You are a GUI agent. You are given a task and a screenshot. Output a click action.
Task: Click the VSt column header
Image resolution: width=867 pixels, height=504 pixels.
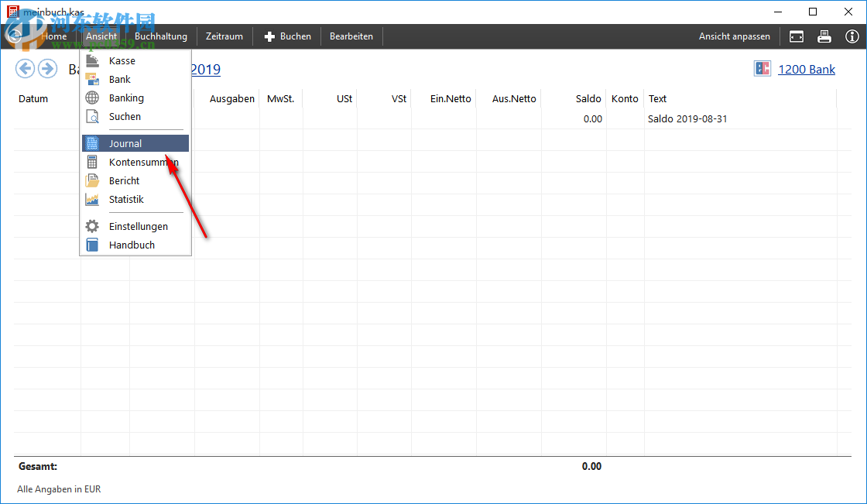(399, 99)
